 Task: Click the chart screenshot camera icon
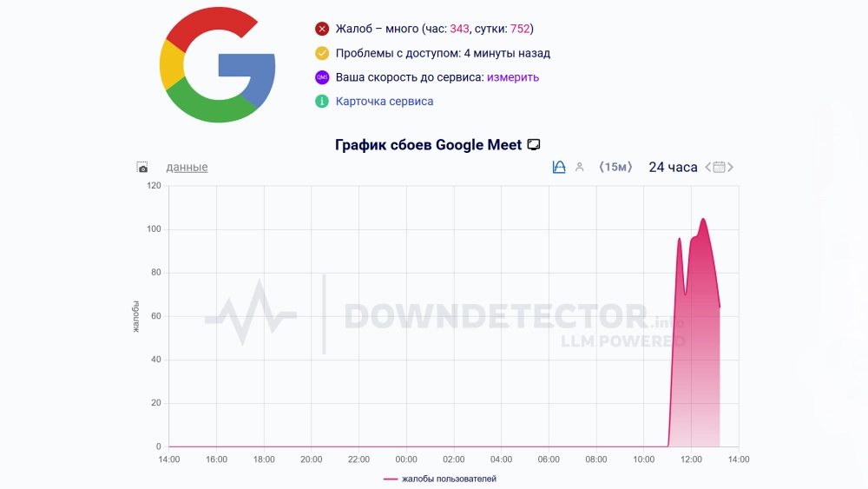(142, 168)
